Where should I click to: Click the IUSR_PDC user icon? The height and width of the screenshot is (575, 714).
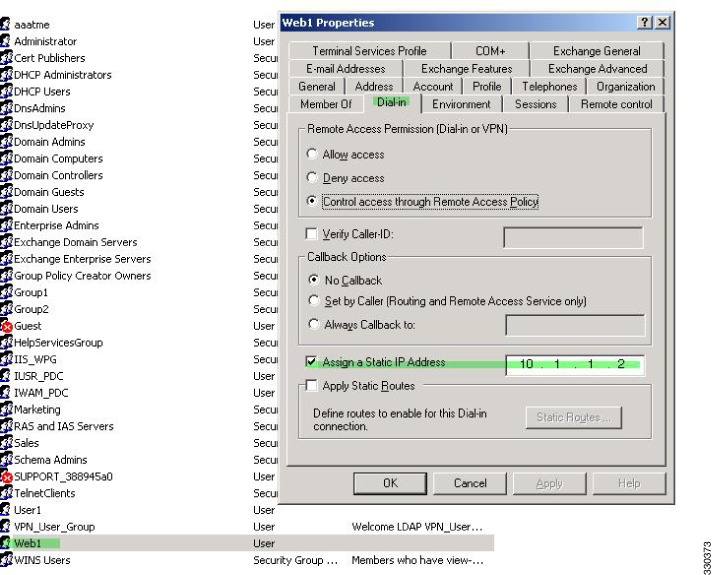pos(5,376)
